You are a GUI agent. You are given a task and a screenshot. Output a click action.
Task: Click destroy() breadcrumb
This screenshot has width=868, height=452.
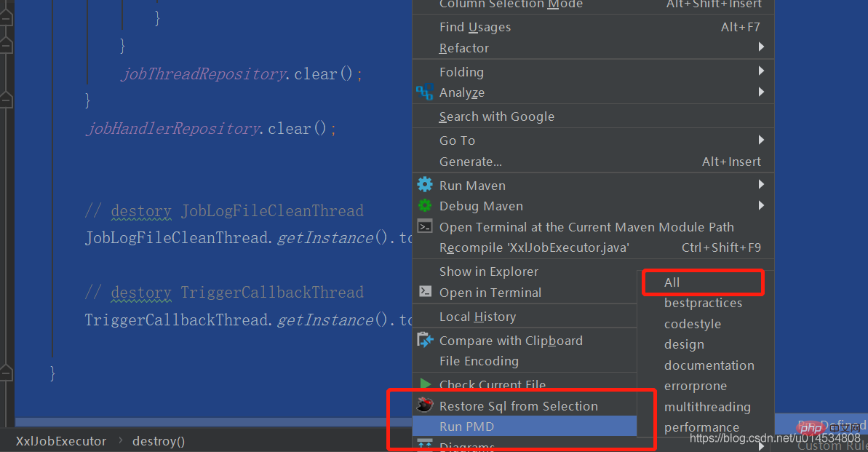pos(159,441)
